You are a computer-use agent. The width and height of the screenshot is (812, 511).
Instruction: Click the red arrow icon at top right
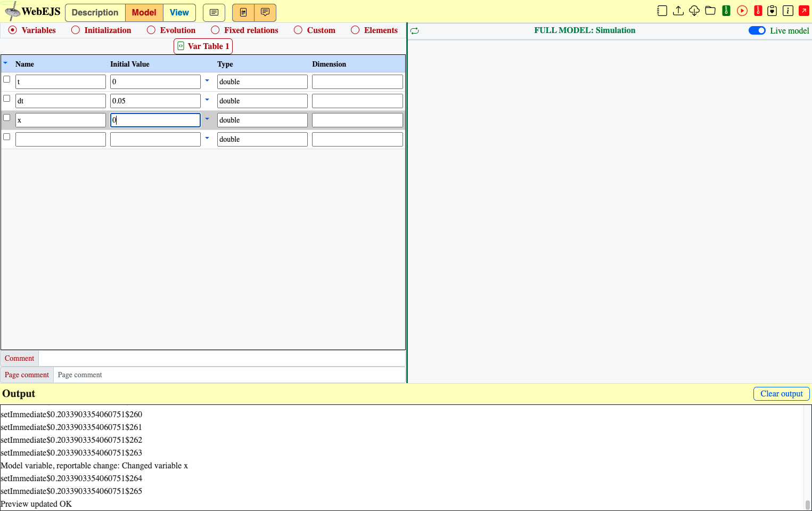(804, 11)
